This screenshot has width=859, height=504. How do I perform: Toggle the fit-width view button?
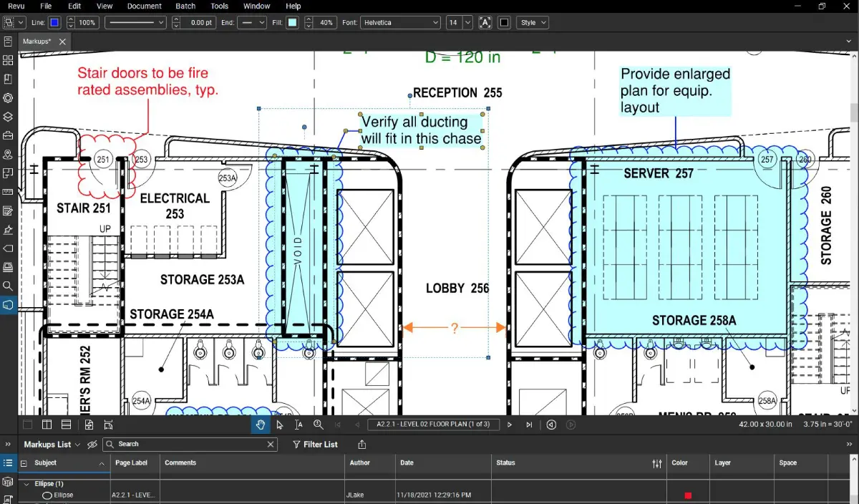coord(108,425)
